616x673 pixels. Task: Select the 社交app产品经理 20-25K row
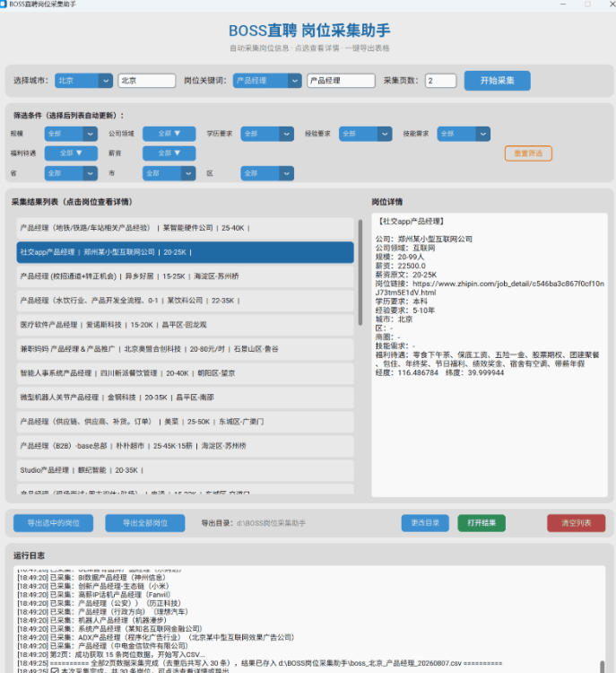185,252
